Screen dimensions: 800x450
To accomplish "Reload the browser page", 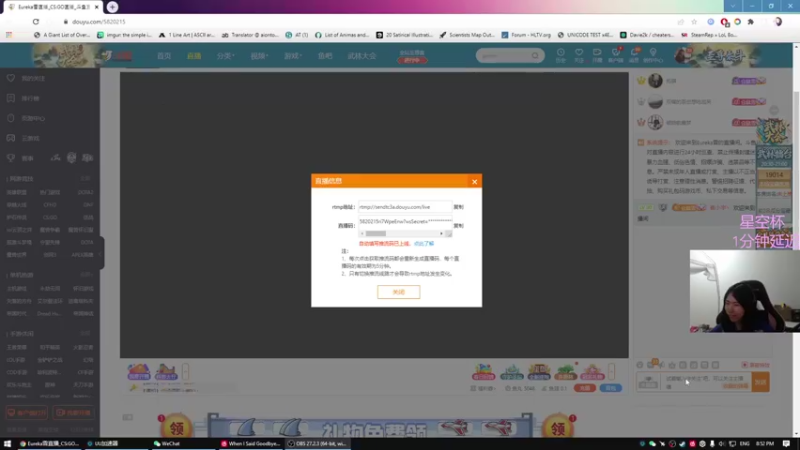I will [36, 22].
